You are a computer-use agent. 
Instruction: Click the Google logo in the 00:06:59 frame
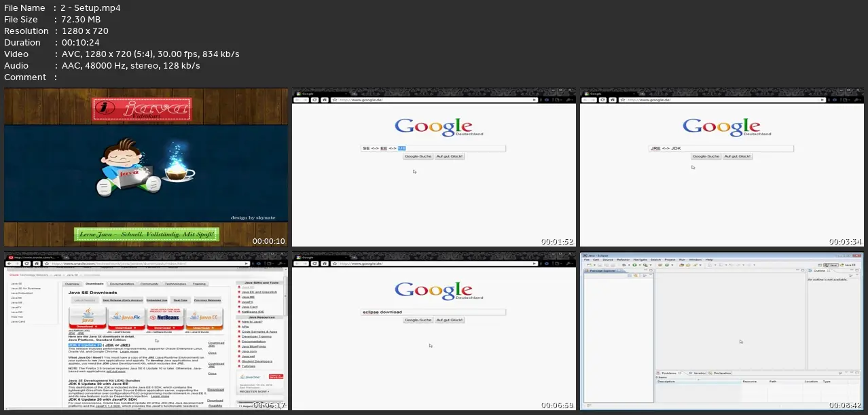pos(433,290)
